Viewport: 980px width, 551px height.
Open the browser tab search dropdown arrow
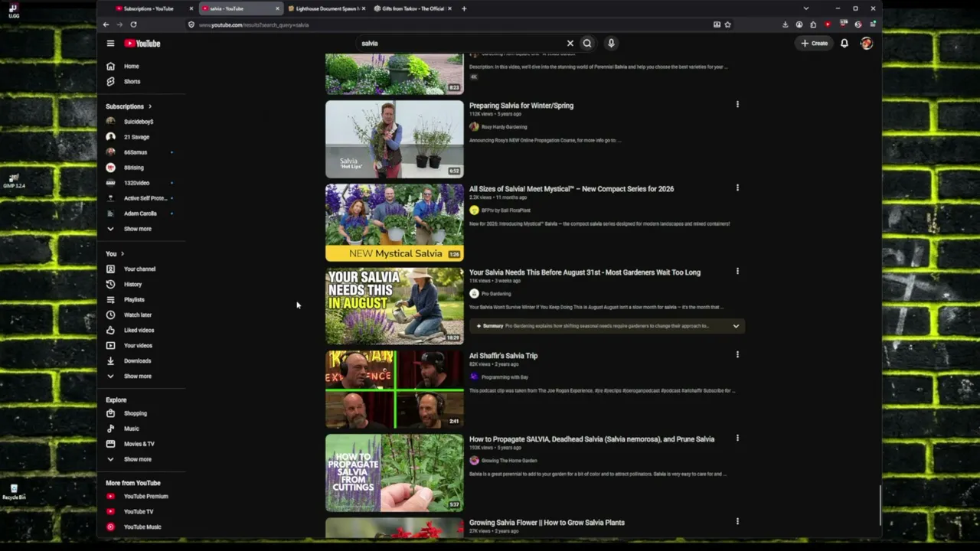click(805, 8)
